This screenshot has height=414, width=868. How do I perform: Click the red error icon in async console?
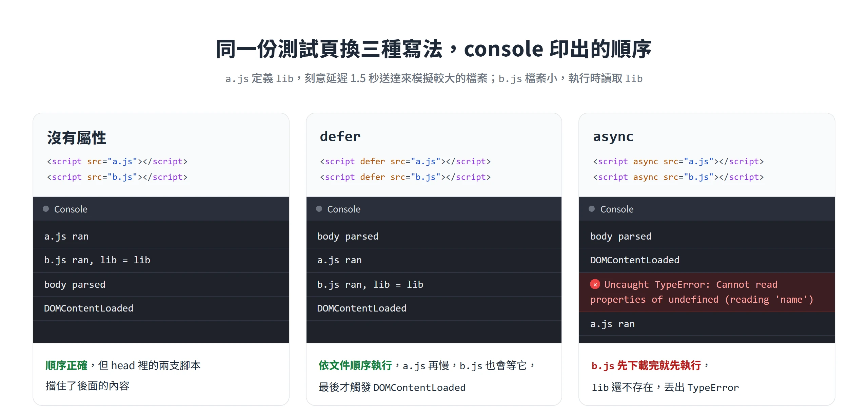(595, 284)
